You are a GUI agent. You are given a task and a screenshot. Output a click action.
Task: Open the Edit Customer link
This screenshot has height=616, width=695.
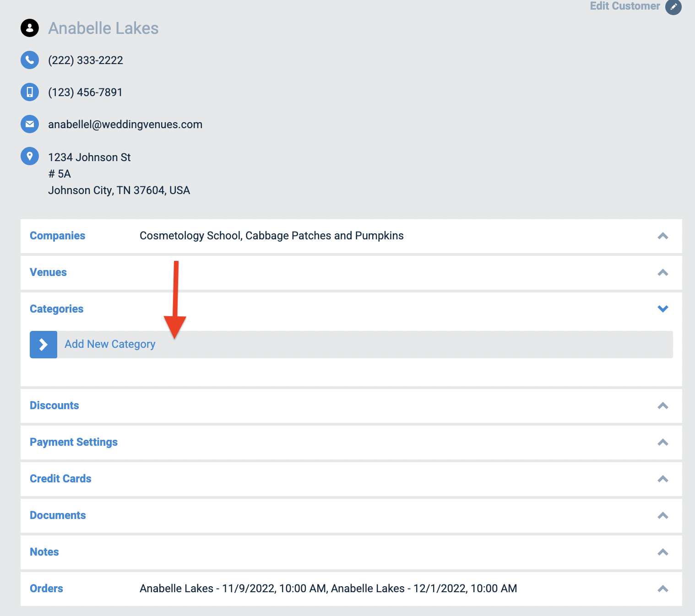(x=624, y=6)
